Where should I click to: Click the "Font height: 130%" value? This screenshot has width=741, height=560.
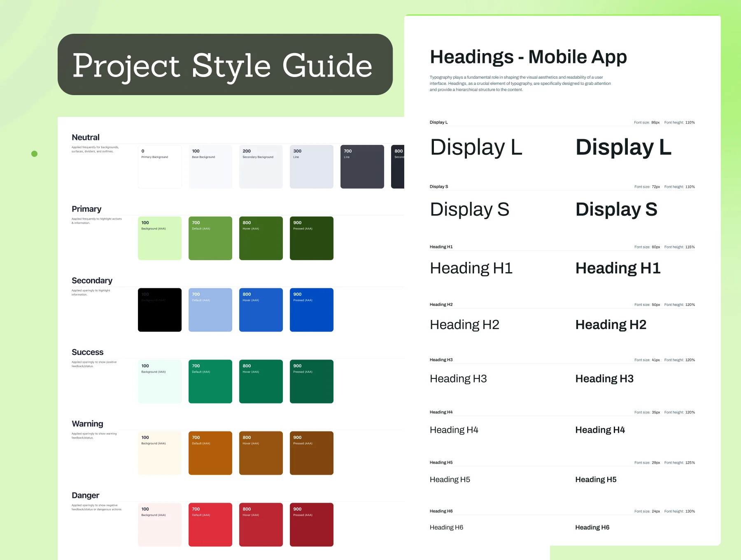click(x=680, y=511)
